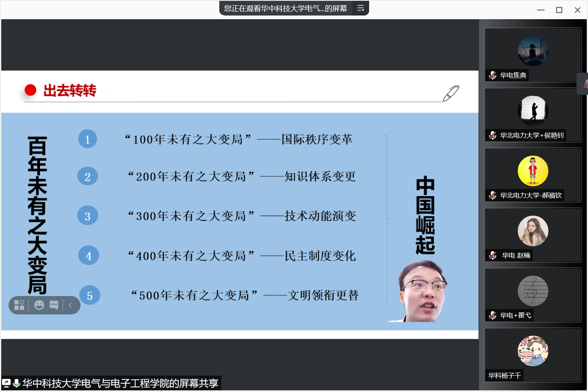Click the number 3 circle on slide
The width and height of the screenshot is (588, 392).
pos(87,216)
